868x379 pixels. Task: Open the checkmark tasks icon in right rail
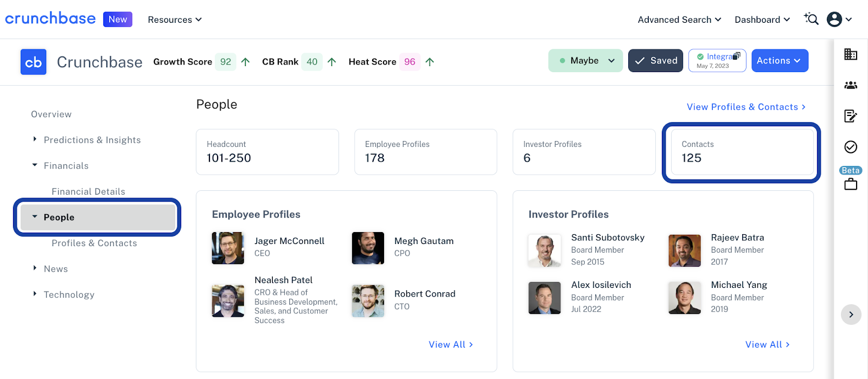pos(851,147)
